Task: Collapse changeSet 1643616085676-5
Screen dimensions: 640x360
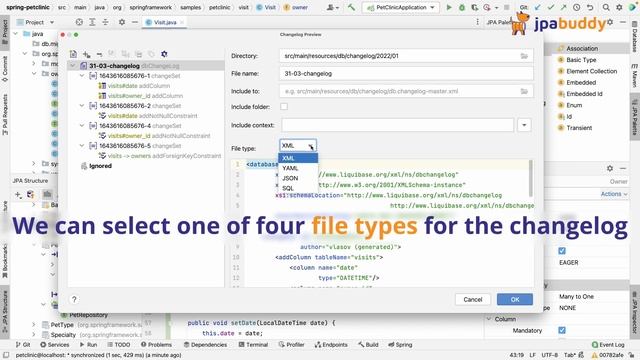Action: tap(82, 146)
